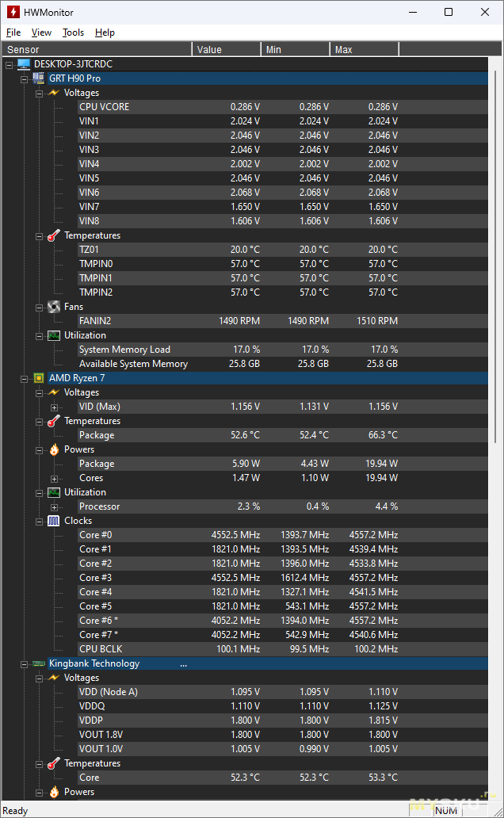Select the VOUT 1.8V row
This screenshot has height=818, width=504.
(x=282, y=735)
